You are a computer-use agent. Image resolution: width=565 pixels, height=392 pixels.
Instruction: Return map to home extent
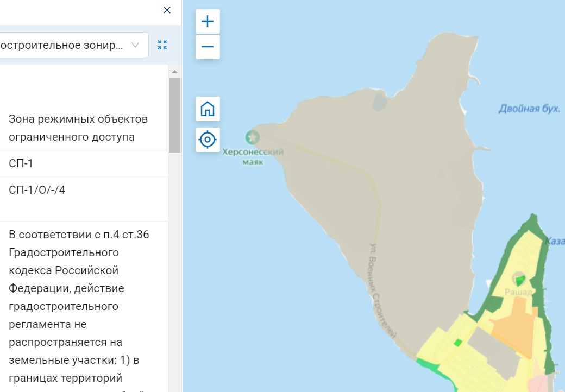click(208, 109)
